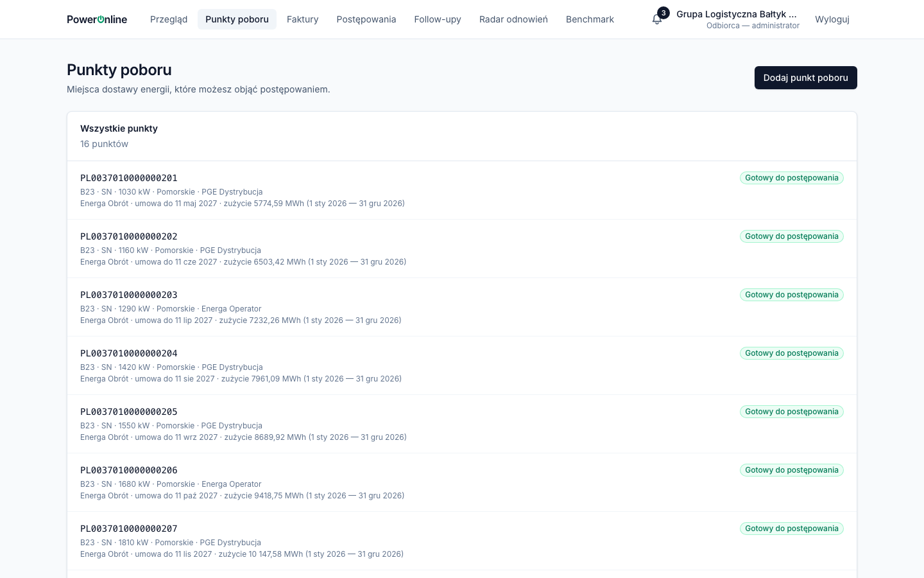Click usage line 'zużycie 10 147,58 MWh'
924x578 pixels.
point(242,554)
